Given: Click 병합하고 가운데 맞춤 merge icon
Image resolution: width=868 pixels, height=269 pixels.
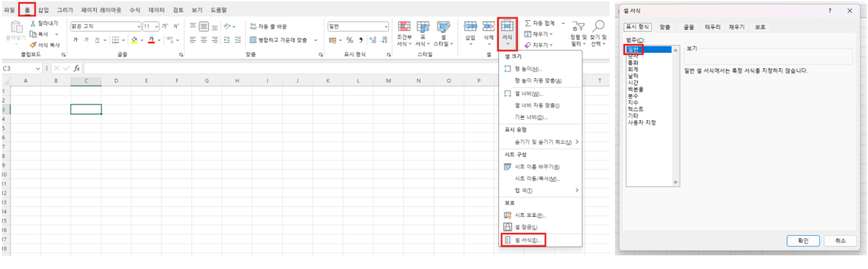Looking at the screenshot, I should pyautogui.click(x=253, y=40).
